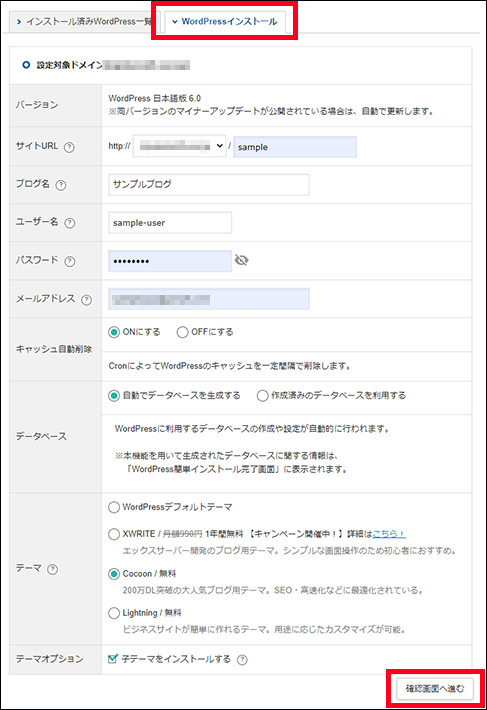Viewport: 487px width, 710px height.
Task: Click the Cronによって cache description text
Action: click(x=229, y=366)
